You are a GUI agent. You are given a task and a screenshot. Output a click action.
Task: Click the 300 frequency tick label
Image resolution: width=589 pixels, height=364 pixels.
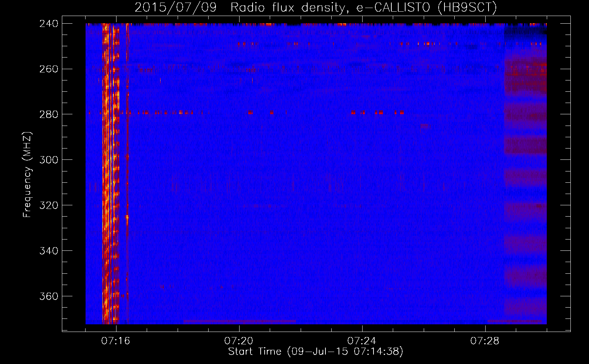click(48, 160)
